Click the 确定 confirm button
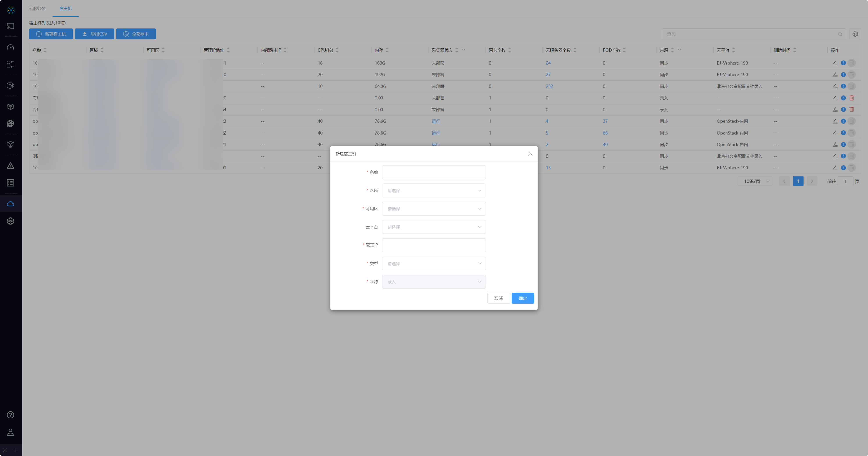868x456 pixels. [522, 298]
